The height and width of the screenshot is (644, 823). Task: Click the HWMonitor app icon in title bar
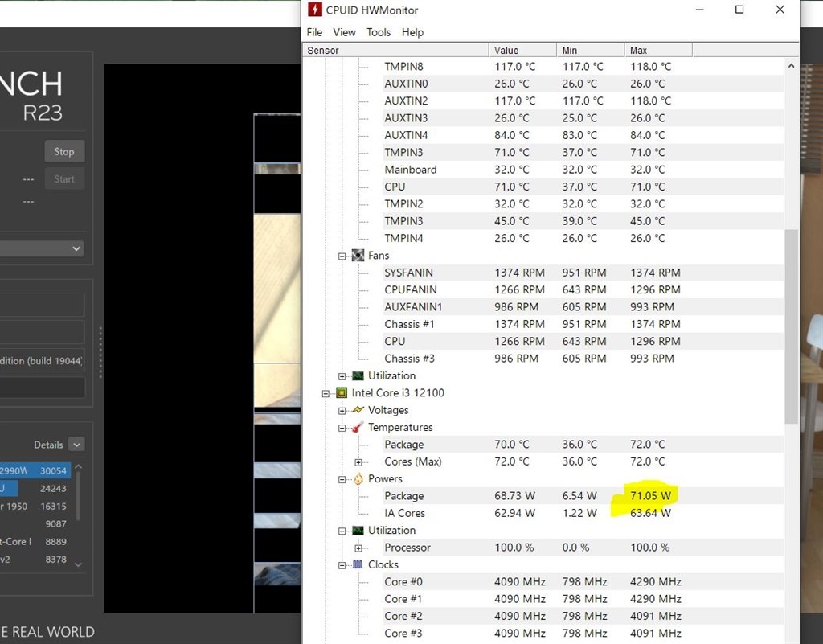314,10
